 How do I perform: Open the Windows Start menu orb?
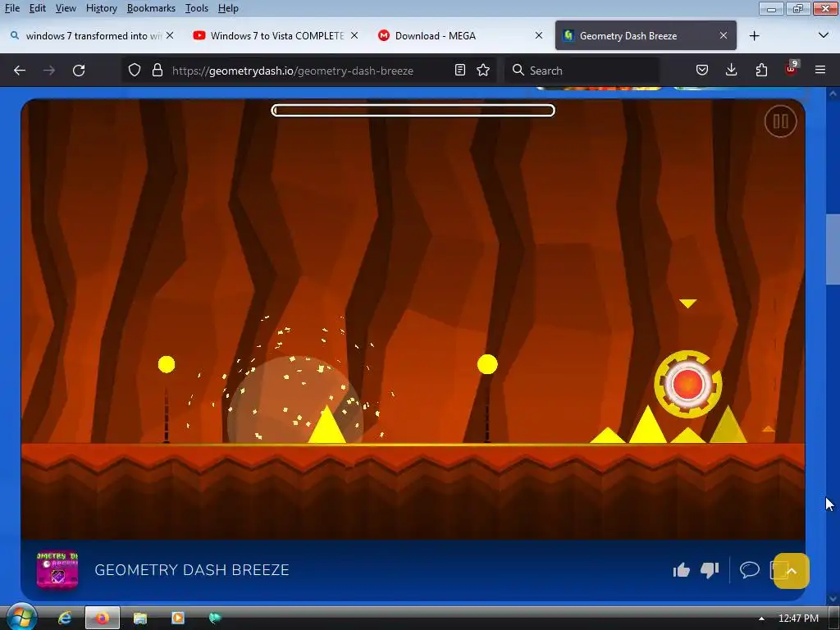(21, 618)
